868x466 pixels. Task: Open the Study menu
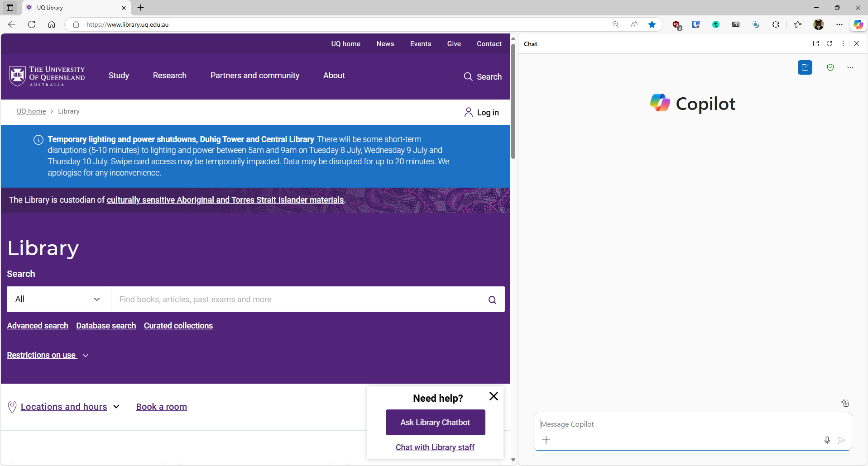tap(119, 76)
